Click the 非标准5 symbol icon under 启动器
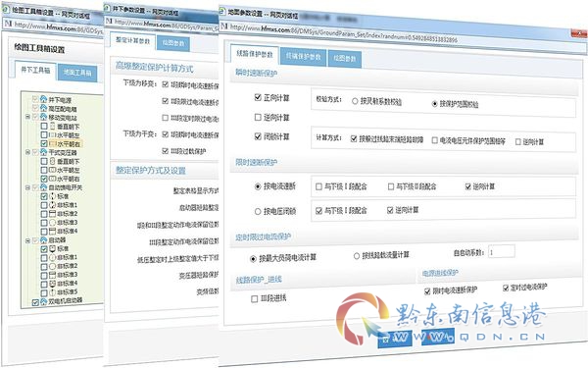588x368 pixels. (53, 292)
